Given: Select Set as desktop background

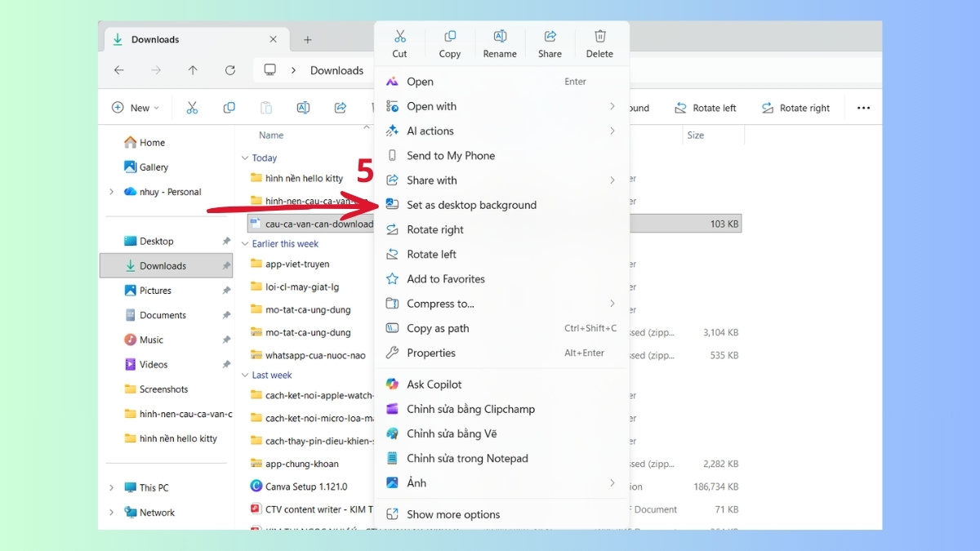Looking at the screenshot, I should tap(471, 205).
